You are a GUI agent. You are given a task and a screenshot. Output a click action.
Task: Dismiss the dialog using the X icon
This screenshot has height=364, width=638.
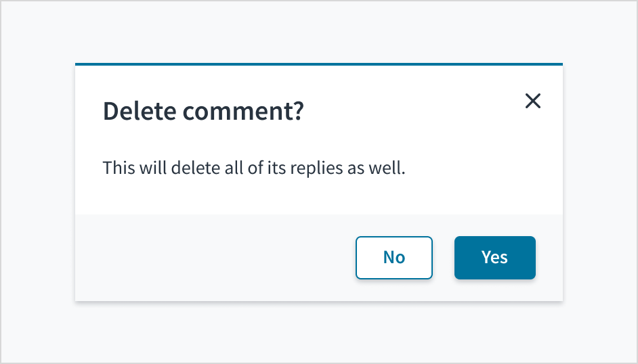coord(533,101)
